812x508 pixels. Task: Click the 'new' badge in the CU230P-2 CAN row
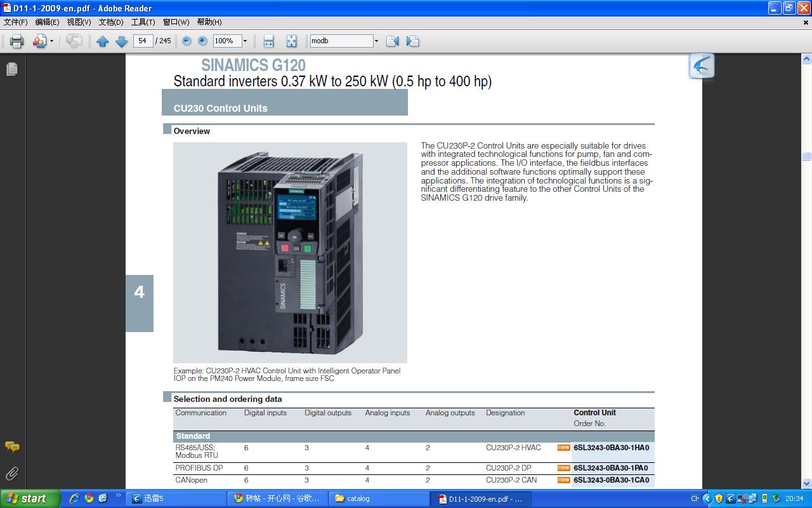564,480
